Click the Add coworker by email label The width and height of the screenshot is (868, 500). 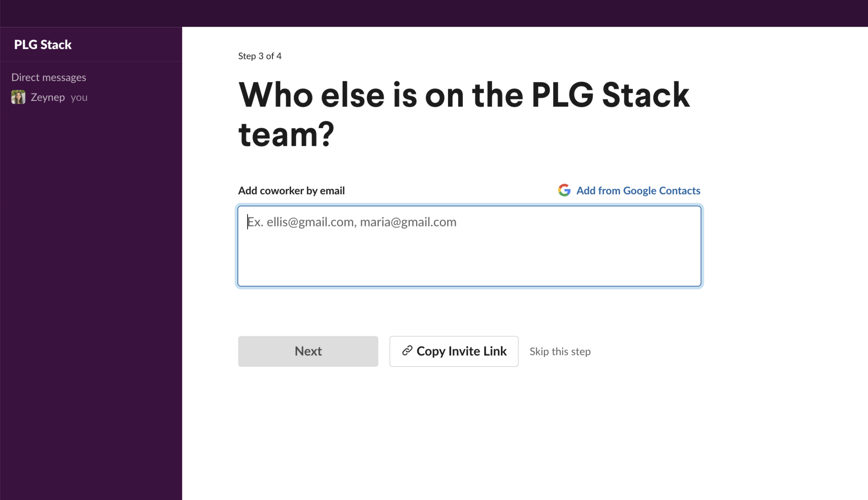[x=291, y=190]
